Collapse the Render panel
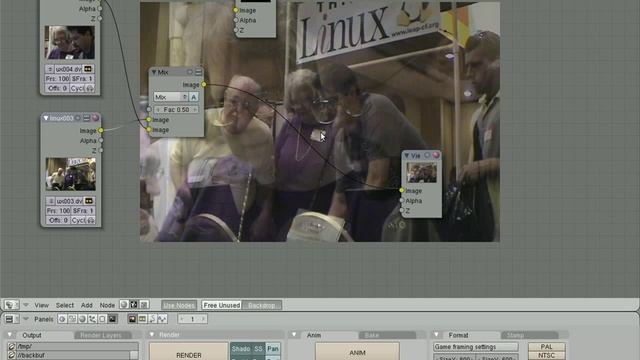 pos(152,335)
